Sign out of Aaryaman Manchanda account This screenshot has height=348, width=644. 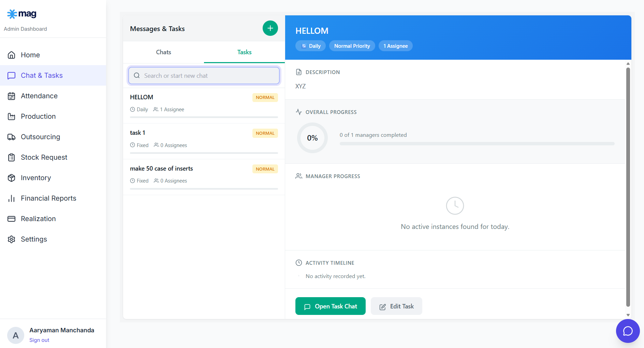coord(39,340)
